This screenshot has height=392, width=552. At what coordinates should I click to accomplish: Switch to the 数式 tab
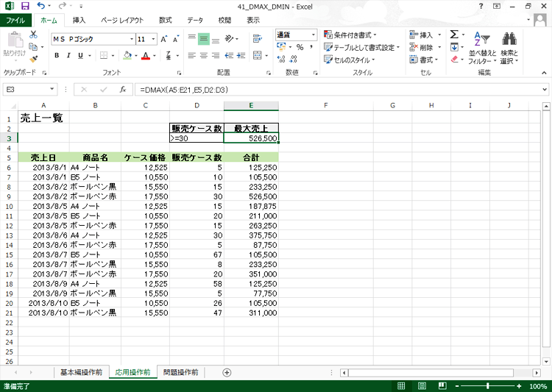click(x=165, y=21)
